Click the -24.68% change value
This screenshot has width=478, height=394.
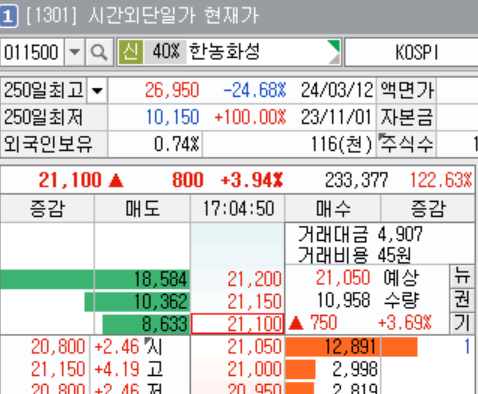(254, 90)
